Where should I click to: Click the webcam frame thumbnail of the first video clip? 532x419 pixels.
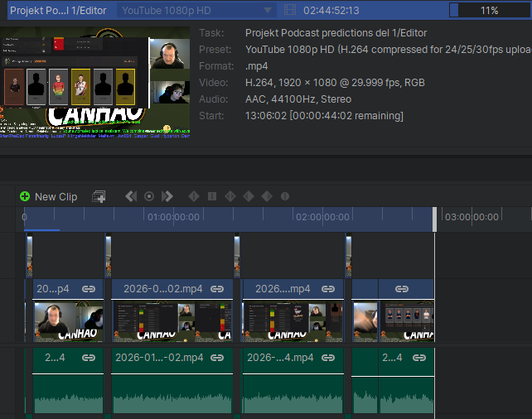[68, 321]
